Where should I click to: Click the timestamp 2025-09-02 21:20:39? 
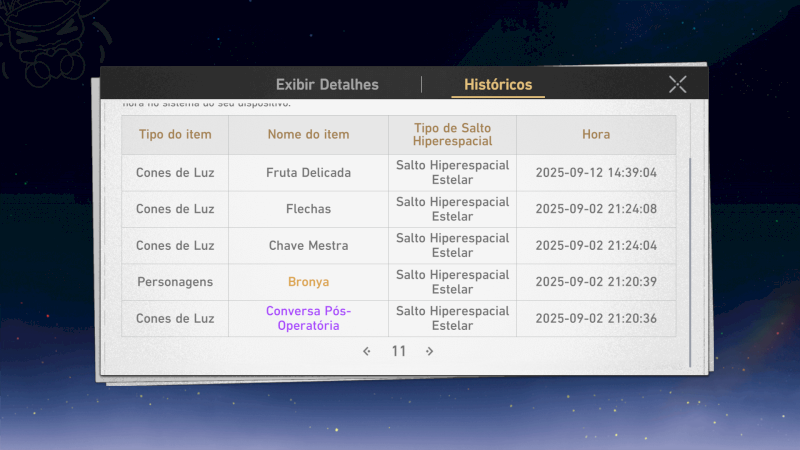[596, 282]
